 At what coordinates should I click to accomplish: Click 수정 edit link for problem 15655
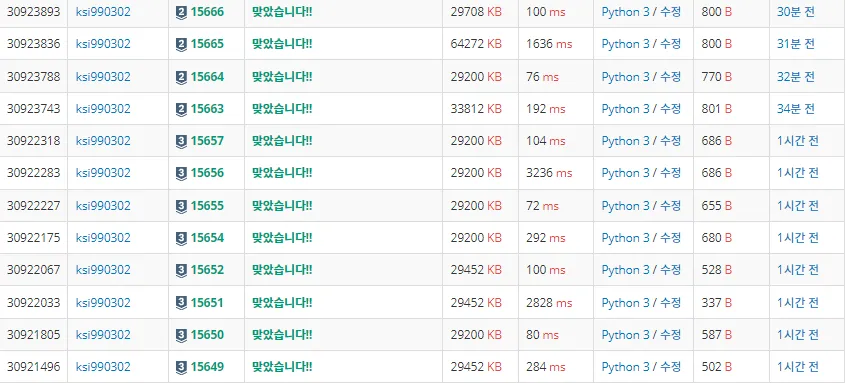(x=671, y=206)
